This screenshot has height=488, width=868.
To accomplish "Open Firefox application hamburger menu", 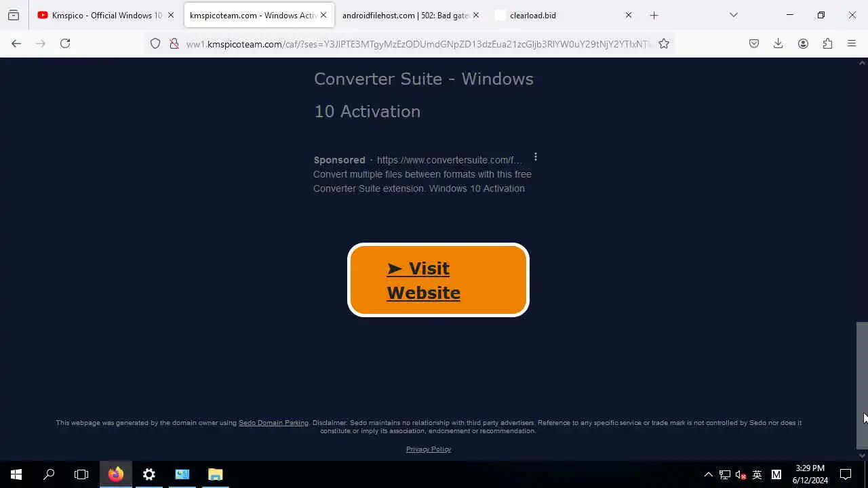I will point(852,43).
